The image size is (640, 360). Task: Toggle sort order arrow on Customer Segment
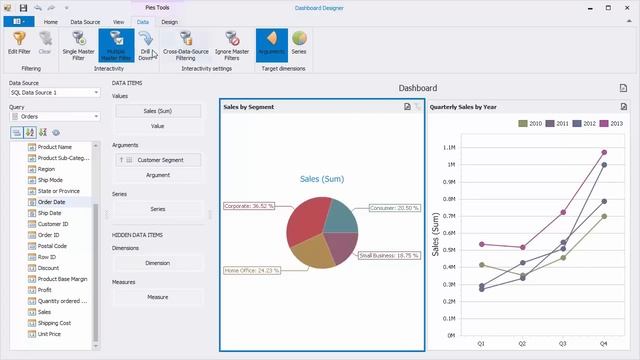click(121, 160)
